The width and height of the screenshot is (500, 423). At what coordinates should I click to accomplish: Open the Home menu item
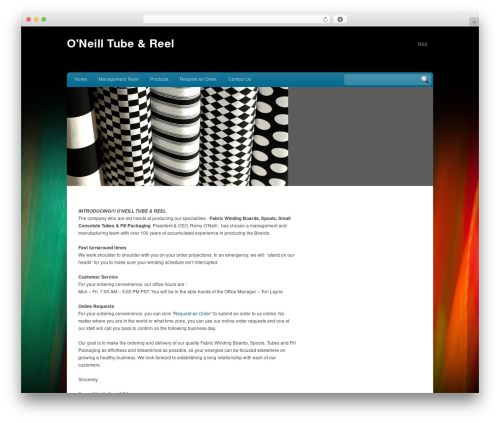(x=81, y=79)
